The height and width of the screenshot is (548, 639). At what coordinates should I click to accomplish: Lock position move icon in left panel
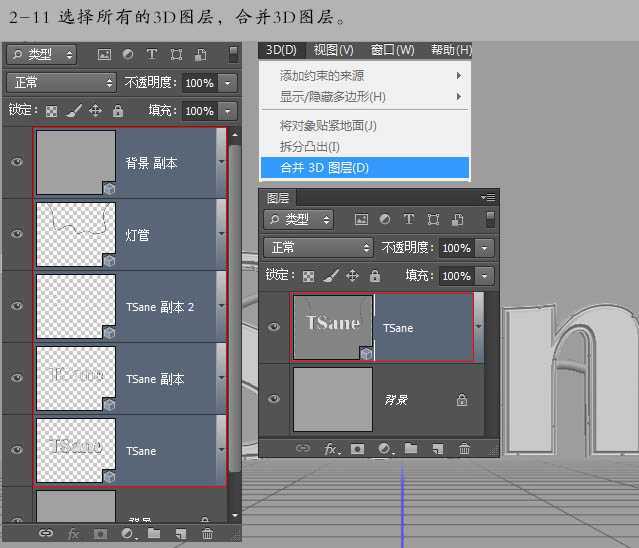(x=95, y=111)
